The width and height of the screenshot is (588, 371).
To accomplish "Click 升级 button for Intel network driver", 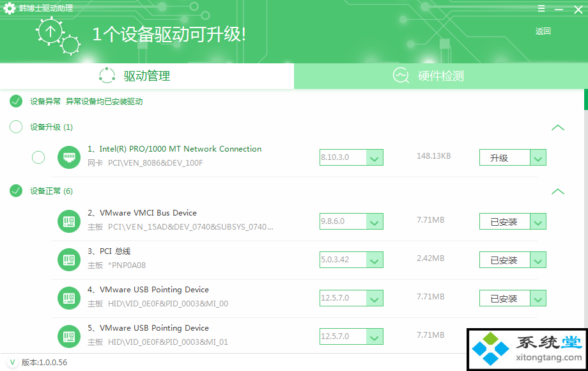I will (505, 157).
